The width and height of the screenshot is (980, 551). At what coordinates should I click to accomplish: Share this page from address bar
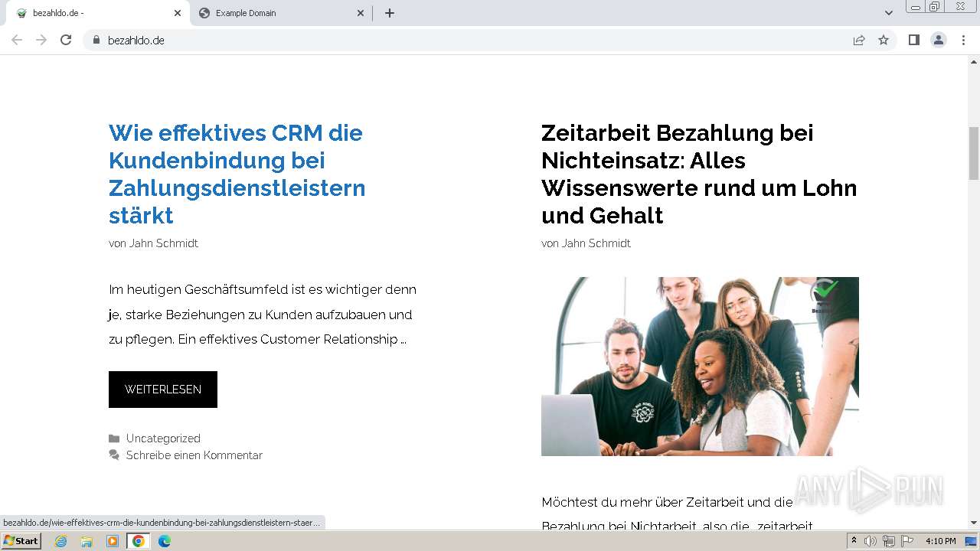pyautogui.click(x=859, y=40)
